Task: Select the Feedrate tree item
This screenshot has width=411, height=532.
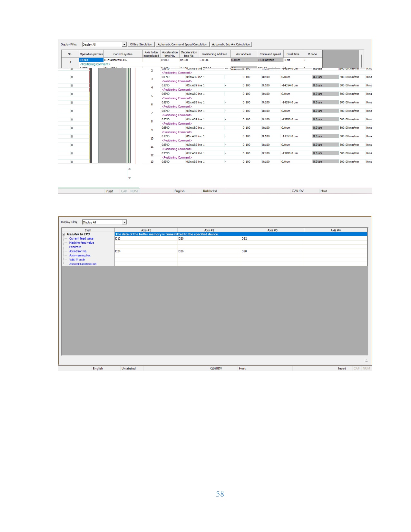Action: pos(75,247)
